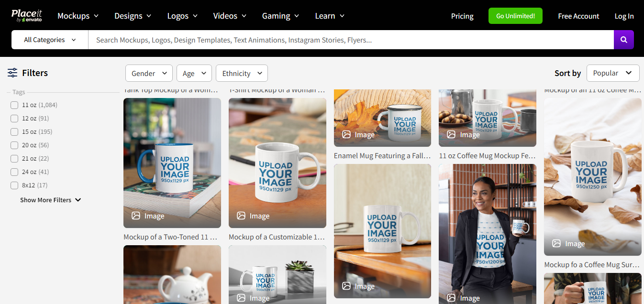This screenshot has height=304, width=644.
Task: Open the Videos menu
Action: tap(230, 16)
